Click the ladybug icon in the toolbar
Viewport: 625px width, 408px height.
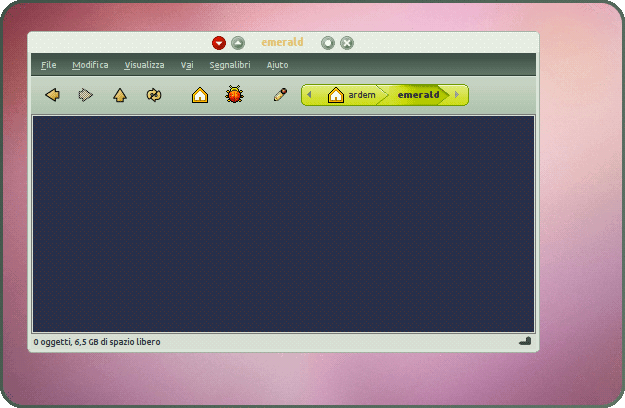(x=234, y=95)
